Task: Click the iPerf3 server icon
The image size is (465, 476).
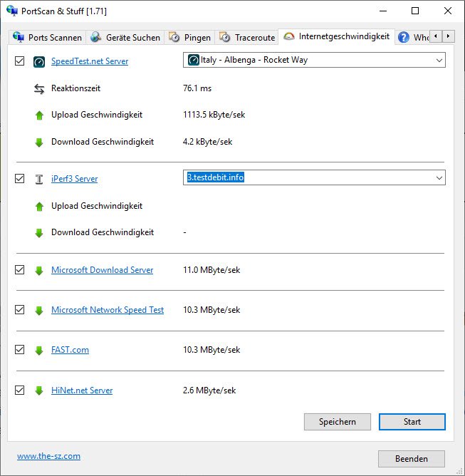Action: (39, 179)
